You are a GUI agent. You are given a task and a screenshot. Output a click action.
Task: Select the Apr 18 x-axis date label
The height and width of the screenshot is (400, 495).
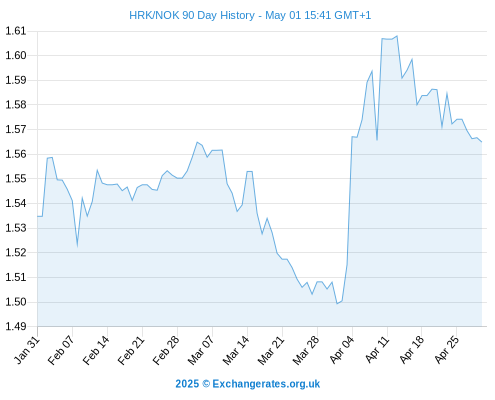[x=412, y=350]
